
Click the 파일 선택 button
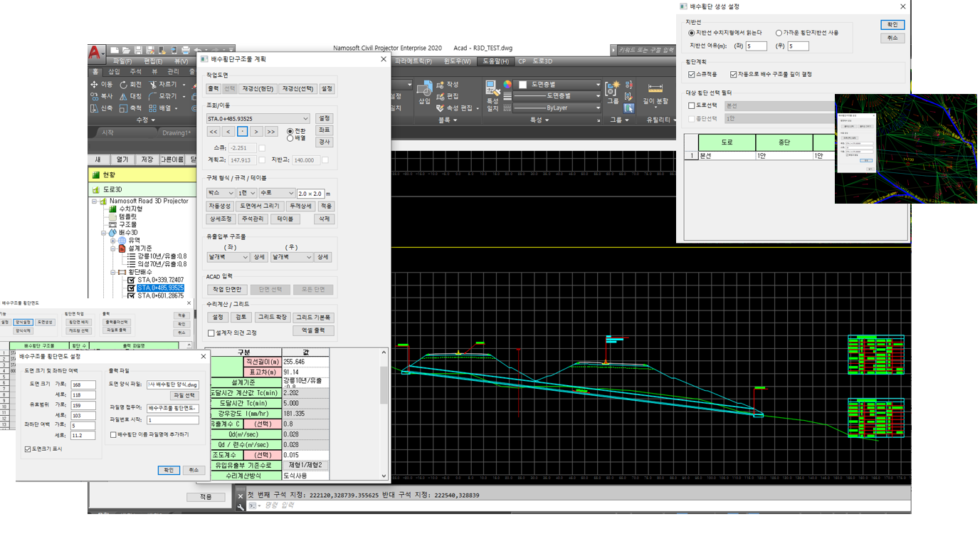coord(184,395)
